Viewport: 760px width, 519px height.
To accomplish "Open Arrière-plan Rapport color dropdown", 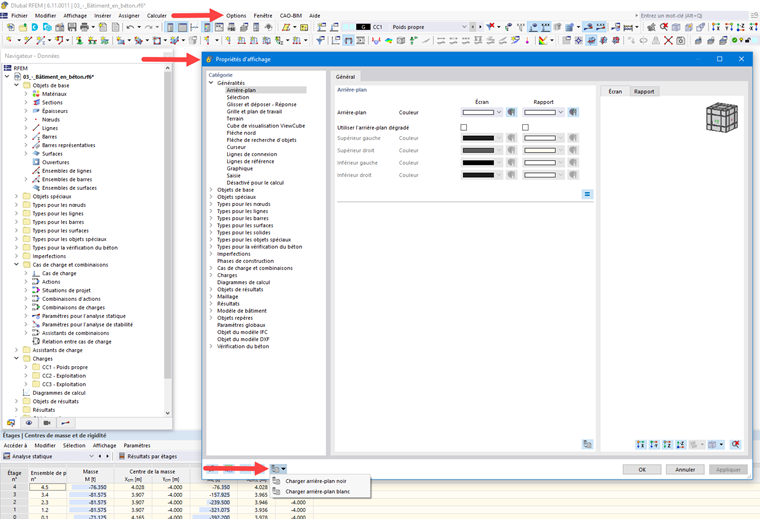I will click(x=561, y=112).
